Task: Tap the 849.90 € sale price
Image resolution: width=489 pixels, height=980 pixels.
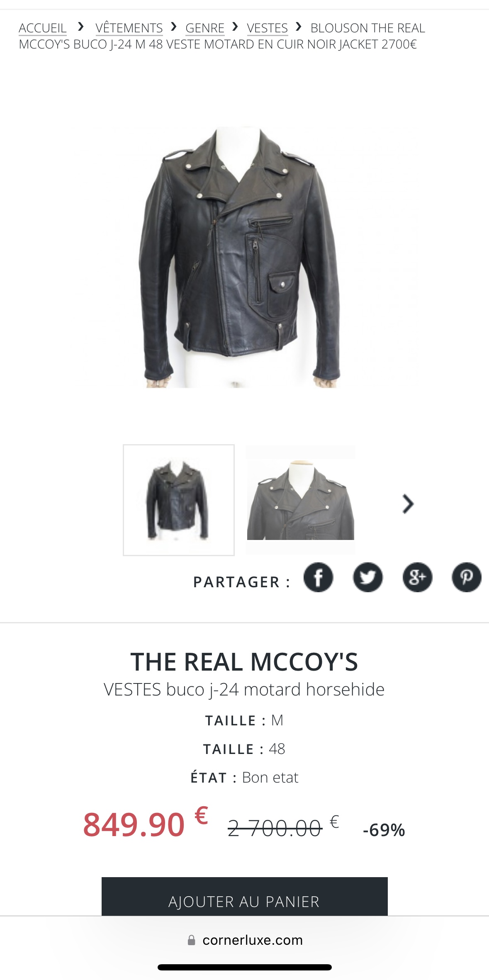Action: coord(146,823)
